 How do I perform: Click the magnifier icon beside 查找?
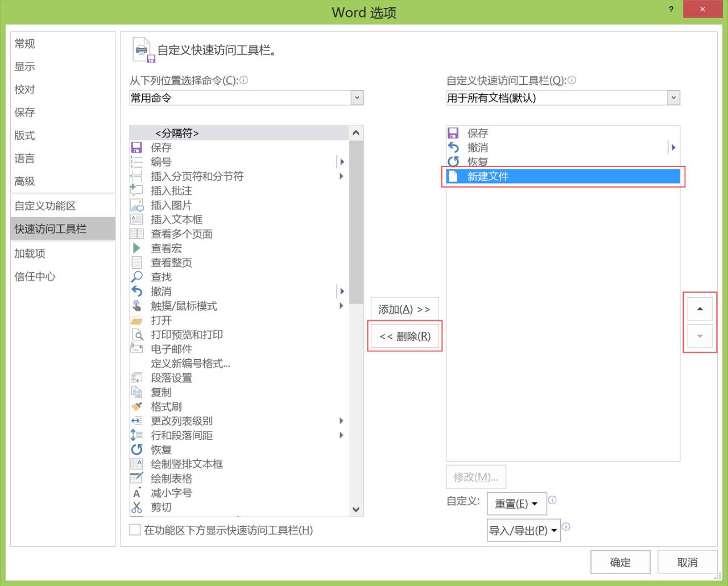coord(136,277)
